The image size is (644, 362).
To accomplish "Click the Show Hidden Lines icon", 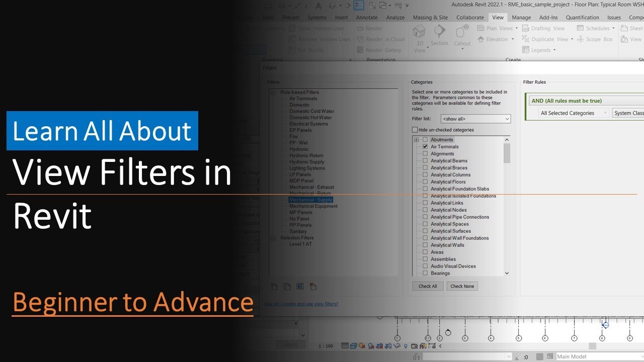I will 292,29.
